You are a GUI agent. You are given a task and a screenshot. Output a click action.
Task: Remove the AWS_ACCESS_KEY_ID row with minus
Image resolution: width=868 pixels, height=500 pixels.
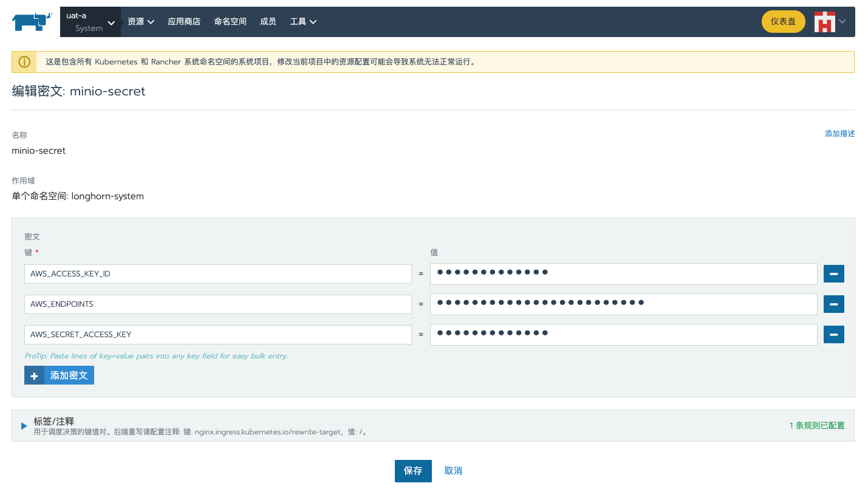(834, 274)
